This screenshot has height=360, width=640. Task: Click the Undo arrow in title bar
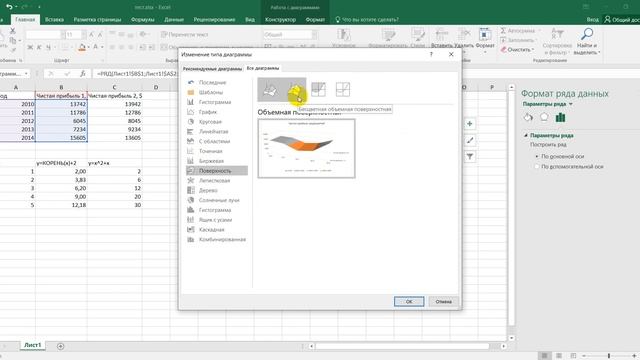coord(9,7)
